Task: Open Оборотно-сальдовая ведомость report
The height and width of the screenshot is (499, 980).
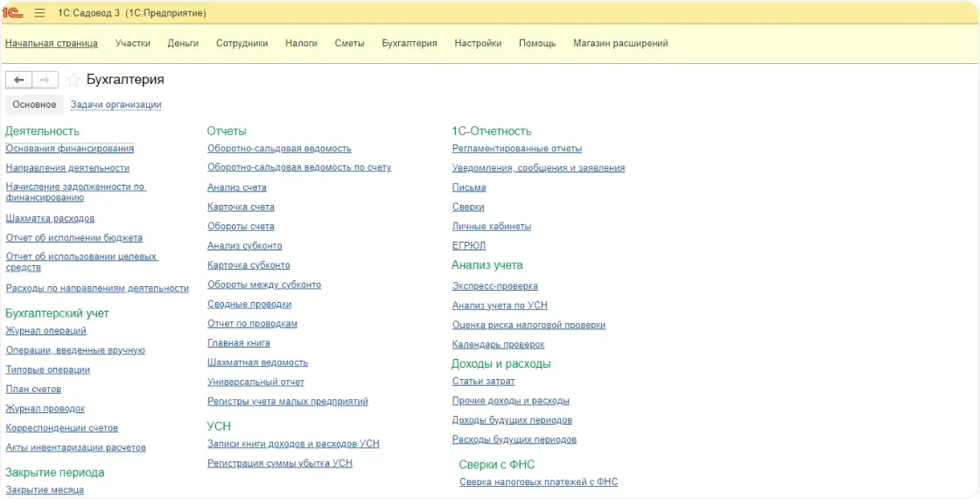Action: click(x=279, y=149)
